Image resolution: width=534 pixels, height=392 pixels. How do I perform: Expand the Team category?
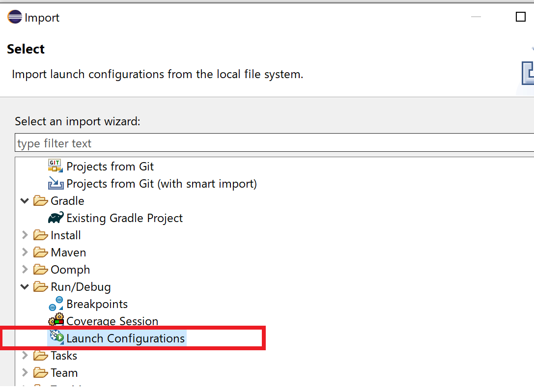24,372
